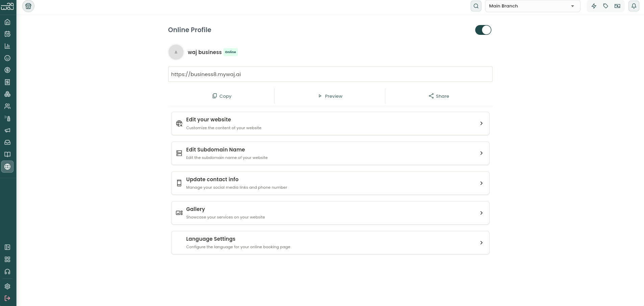Open the settings gear icon in the sidebar
644x306 pixels.
(x=7, y=286)
